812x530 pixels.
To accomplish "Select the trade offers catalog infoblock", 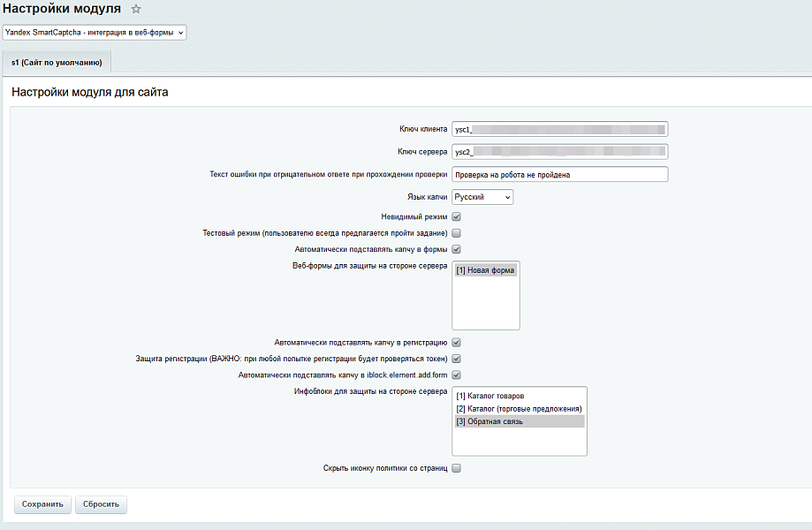I will [519, 409].
